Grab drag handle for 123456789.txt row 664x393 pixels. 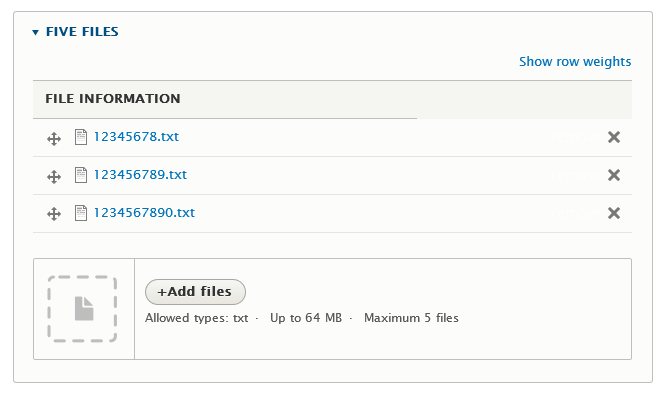click(54, 177)
